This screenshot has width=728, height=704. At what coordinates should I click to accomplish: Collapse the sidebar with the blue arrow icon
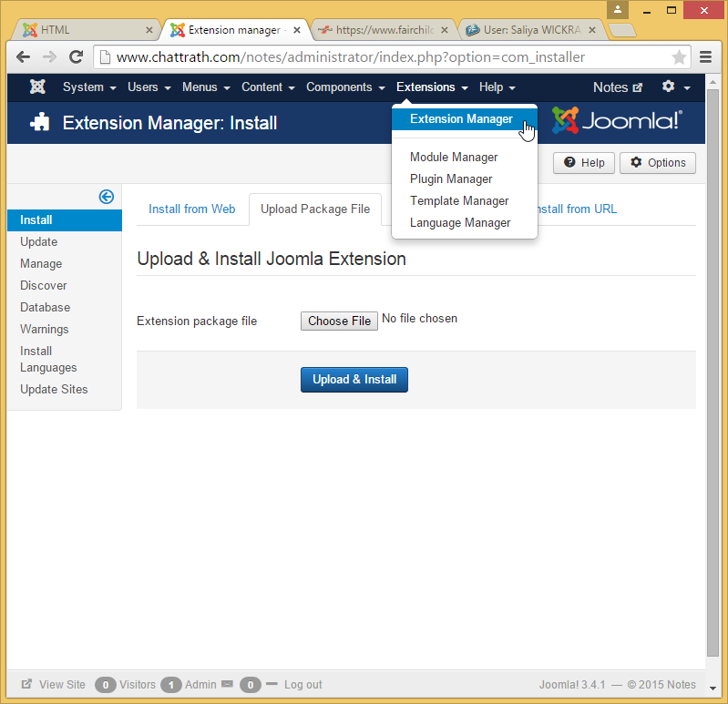tap(107, 197)
